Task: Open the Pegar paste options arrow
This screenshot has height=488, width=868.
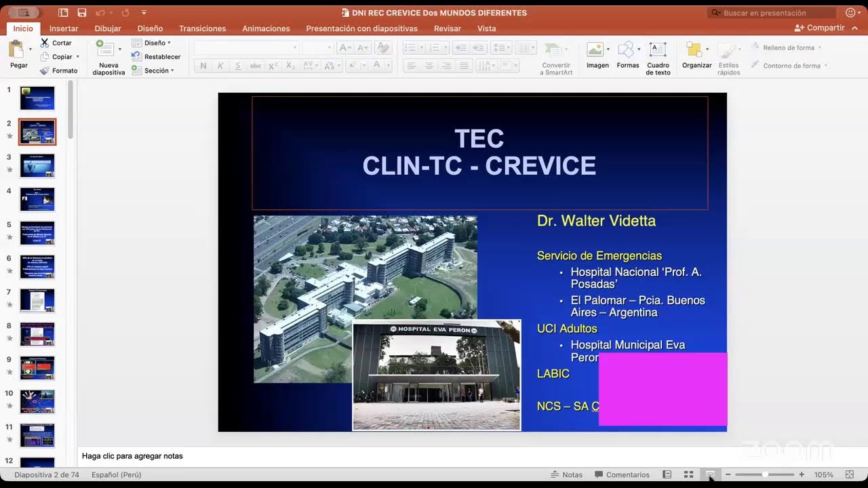Action: pyautogui.click(x=31, y=49)
